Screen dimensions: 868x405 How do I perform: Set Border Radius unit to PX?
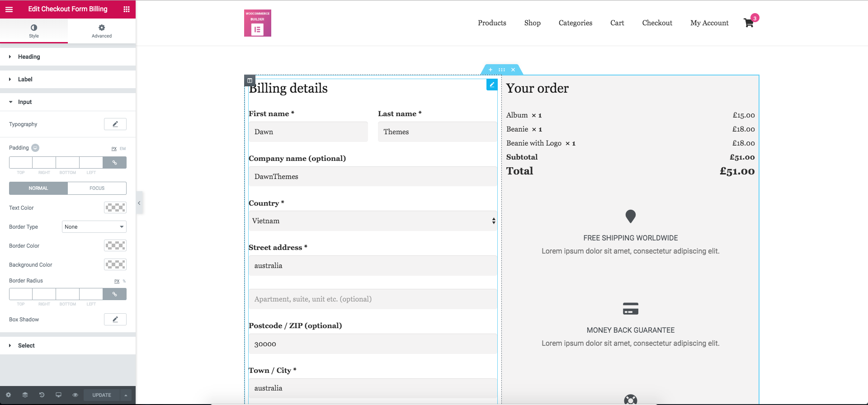coord(117,281)
